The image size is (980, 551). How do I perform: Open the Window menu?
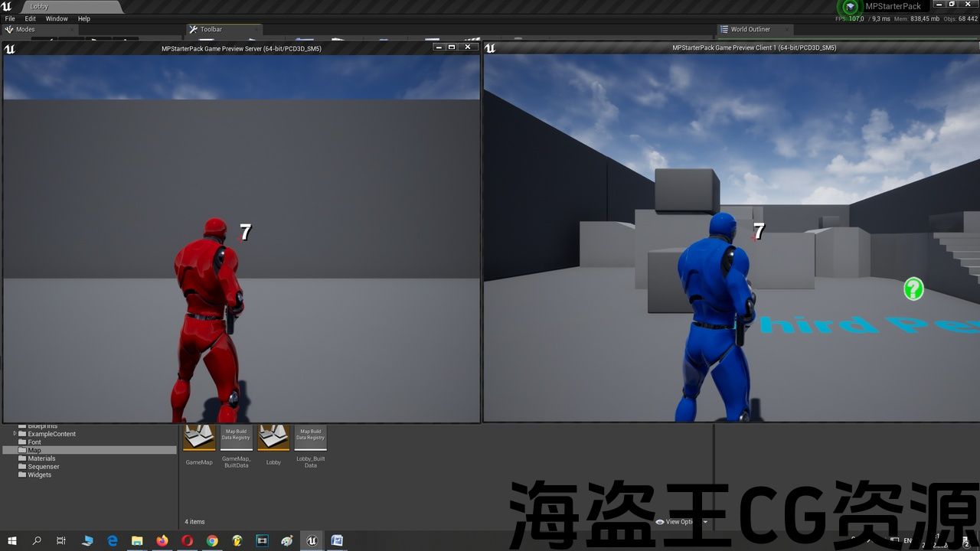57,18
